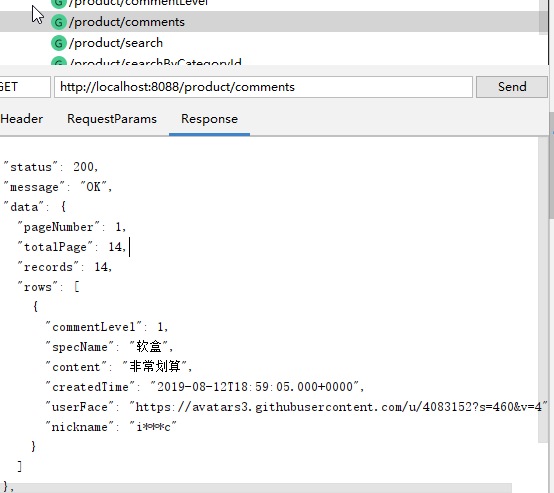Open the /product/search endpoint
Viewport: 554px width, 493px height.
click(x=116, y=43)
